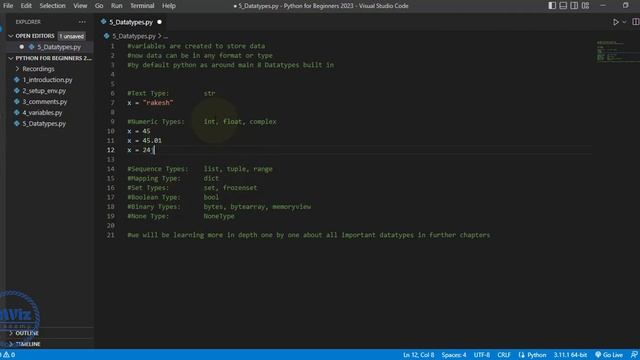Click line 21 comment text
This screenshot has width=640, height=360.
pyautogui.click(x=309, y=235)
